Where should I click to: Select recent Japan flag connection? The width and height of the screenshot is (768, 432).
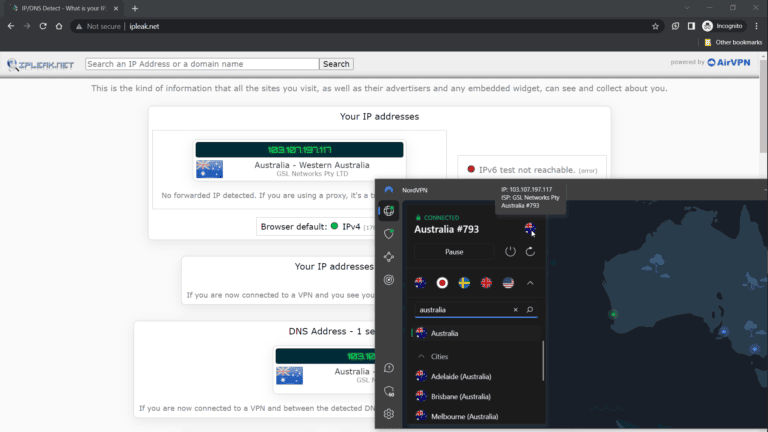[x=442, y=283]
